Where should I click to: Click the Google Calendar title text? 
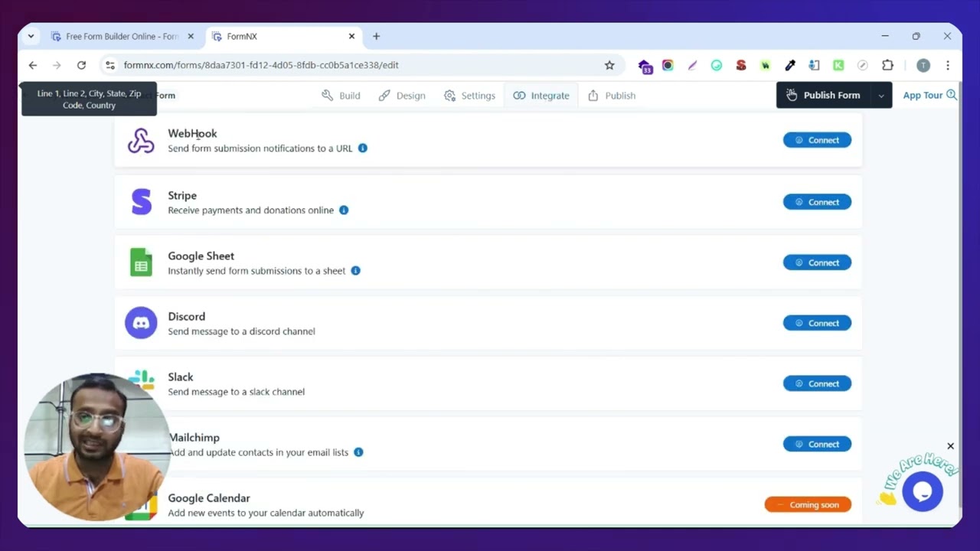[209, 498]
